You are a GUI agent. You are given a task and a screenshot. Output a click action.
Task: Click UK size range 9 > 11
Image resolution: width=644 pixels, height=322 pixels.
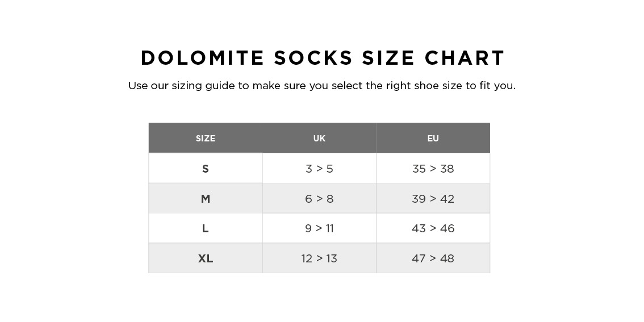tap(319, 228)
